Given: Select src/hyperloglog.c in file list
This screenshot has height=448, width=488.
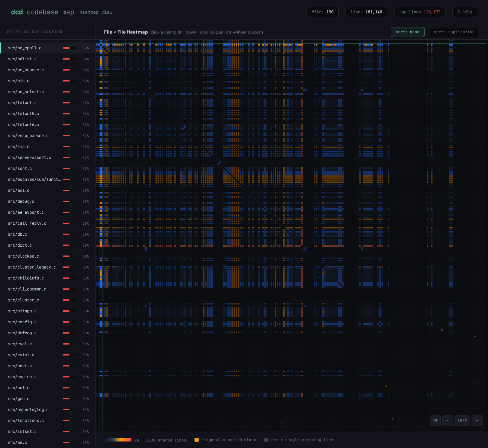Looking at the screenshot, I should pyautogui.click(x=48, y=410).
